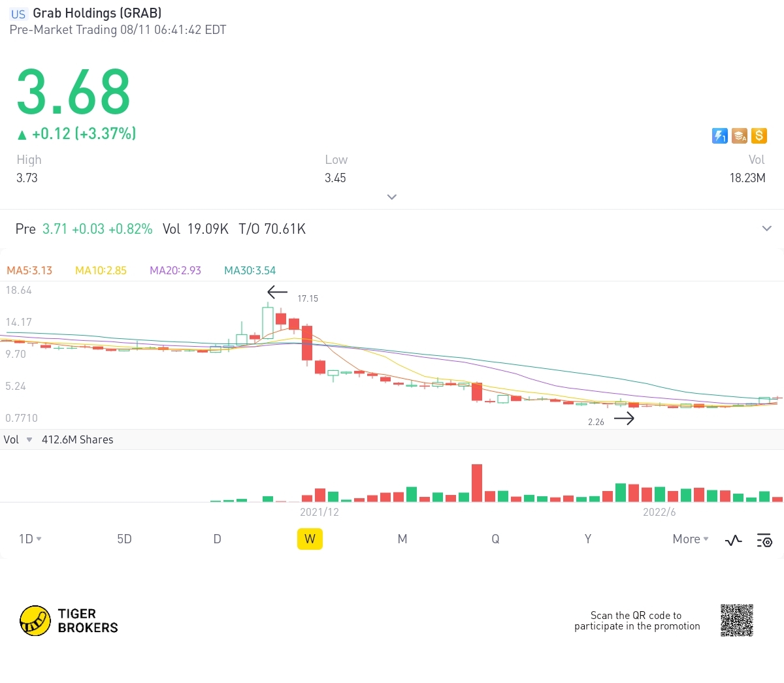Tap the 17.15 high price marker
This screenshot has width=784, height=683.
308,298
